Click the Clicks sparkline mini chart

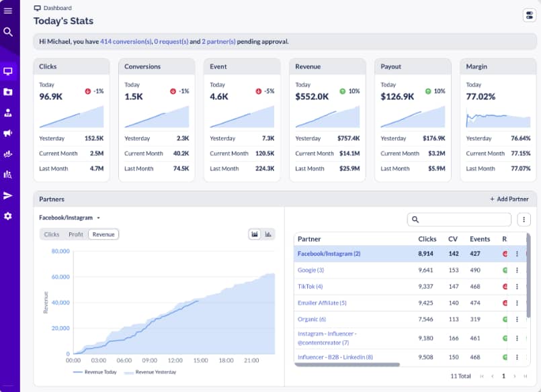(71, 117)
